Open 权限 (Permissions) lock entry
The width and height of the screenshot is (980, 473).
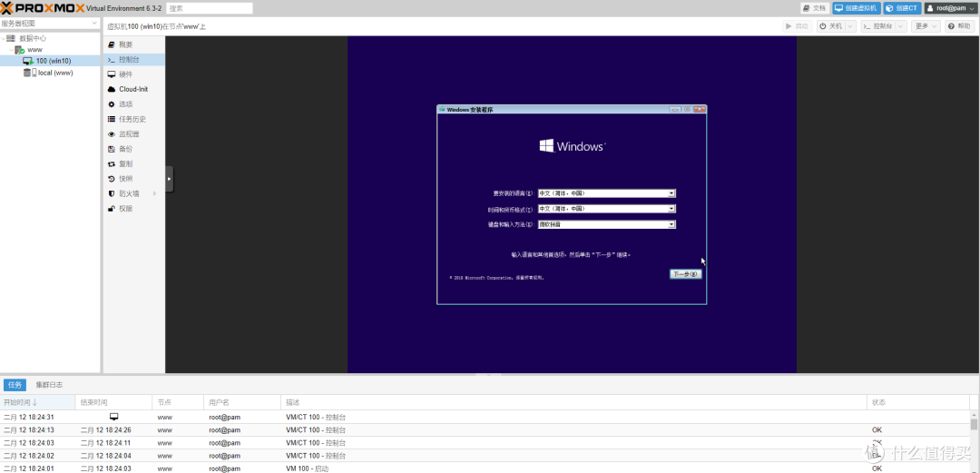(x=125, y=209)
